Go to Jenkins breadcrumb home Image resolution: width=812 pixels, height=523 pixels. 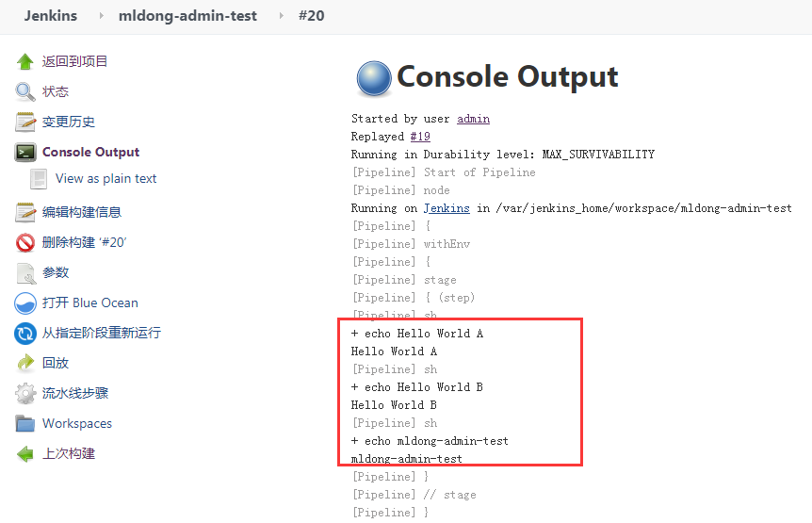click(51, 15)
